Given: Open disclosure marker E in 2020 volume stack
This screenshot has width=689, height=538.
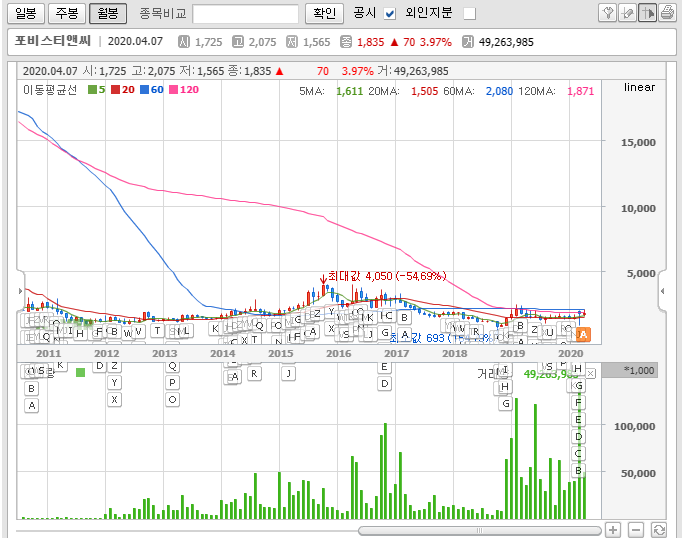Looking at the screenshot, I should point(578,420).
